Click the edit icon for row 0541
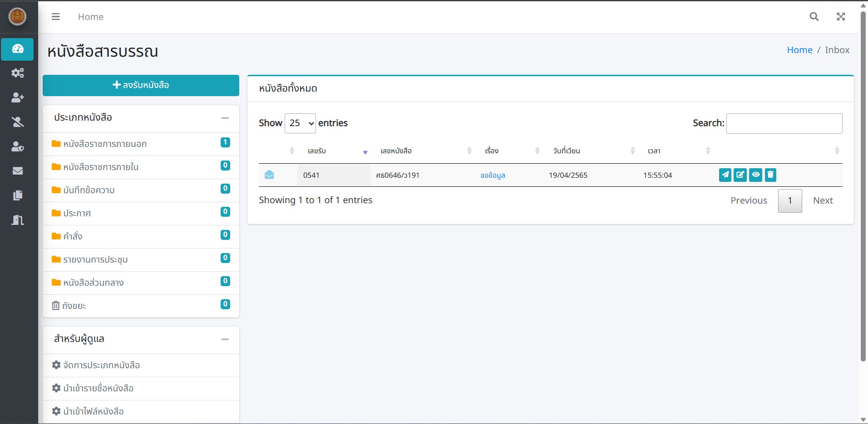The image size is (868, 424). pyautogui.click(x=740, y=175)
